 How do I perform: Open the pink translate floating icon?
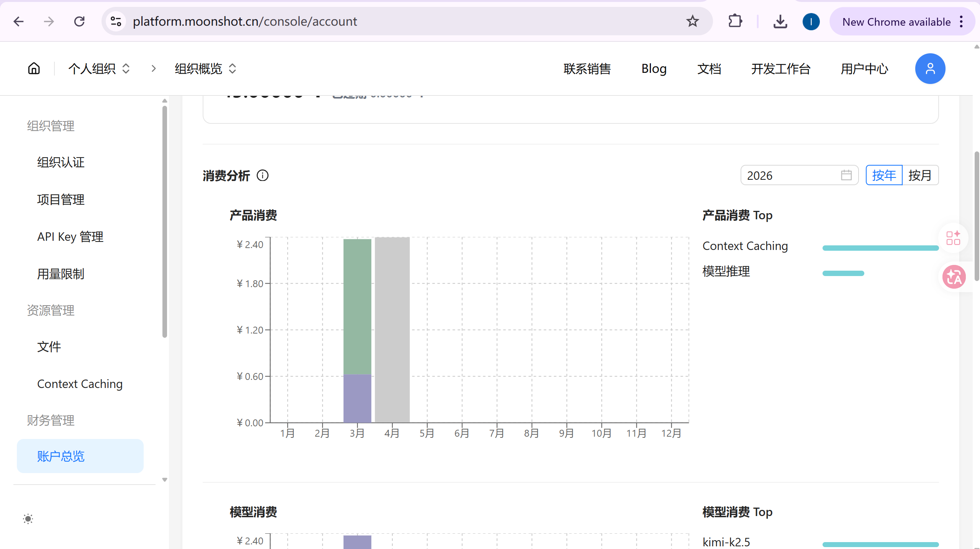pyautogui.click(x=954, y=277)
